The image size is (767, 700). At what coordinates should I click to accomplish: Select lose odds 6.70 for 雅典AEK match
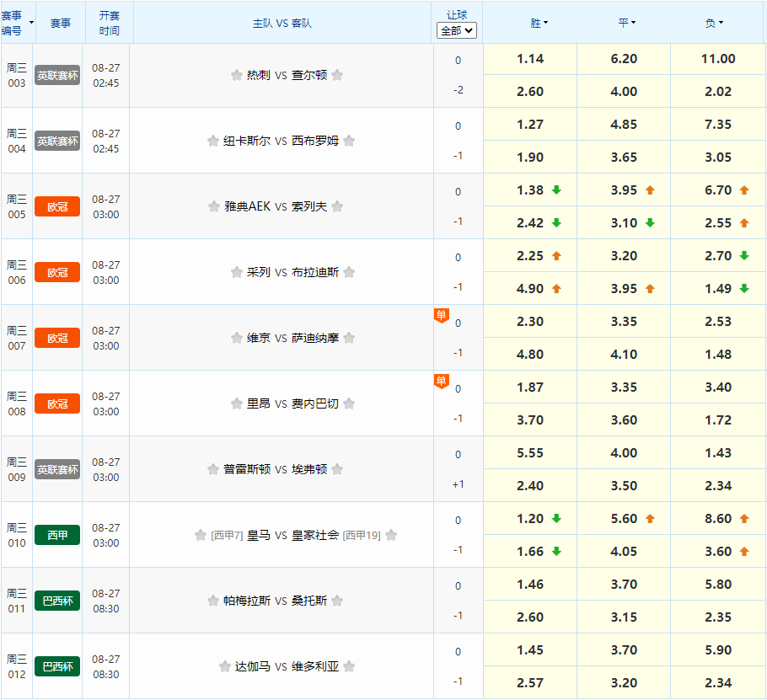tap(718, 190)
